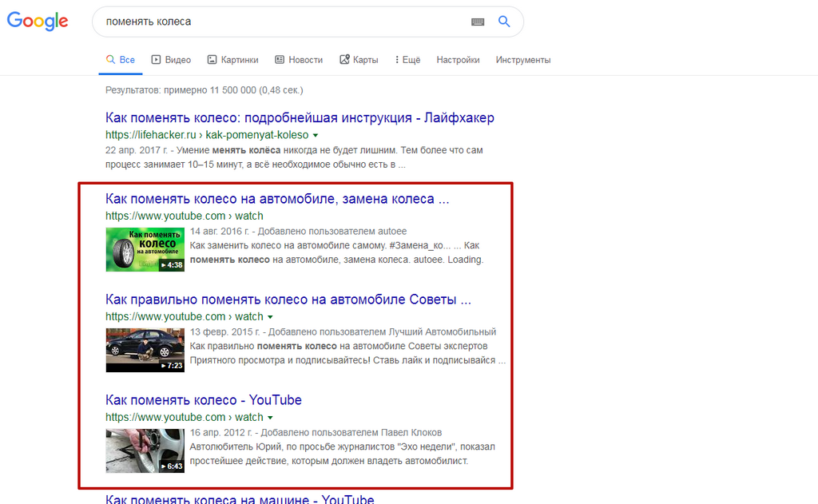Viewport: 818px width, 504px height.
Task: Click the youtube.com URL under Как поменять колесо - YouTube
Action: point(185,418)
